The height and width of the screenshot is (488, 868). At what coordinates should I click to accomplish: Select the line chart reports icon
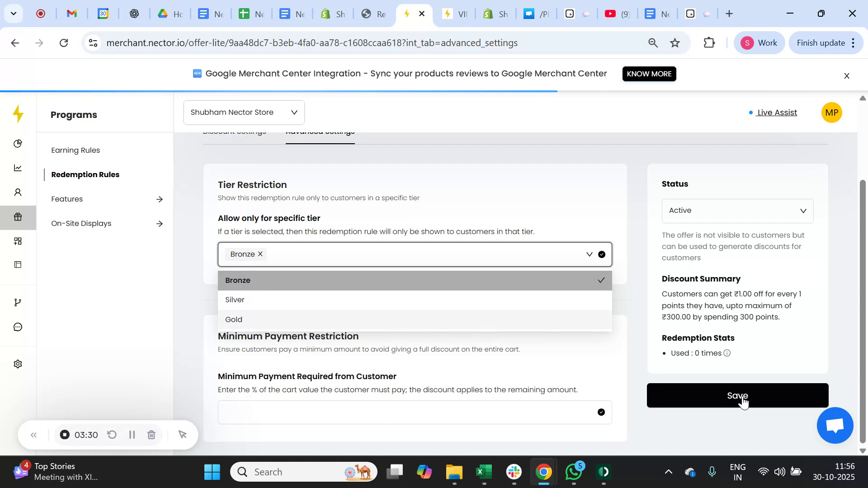[18, 168]
